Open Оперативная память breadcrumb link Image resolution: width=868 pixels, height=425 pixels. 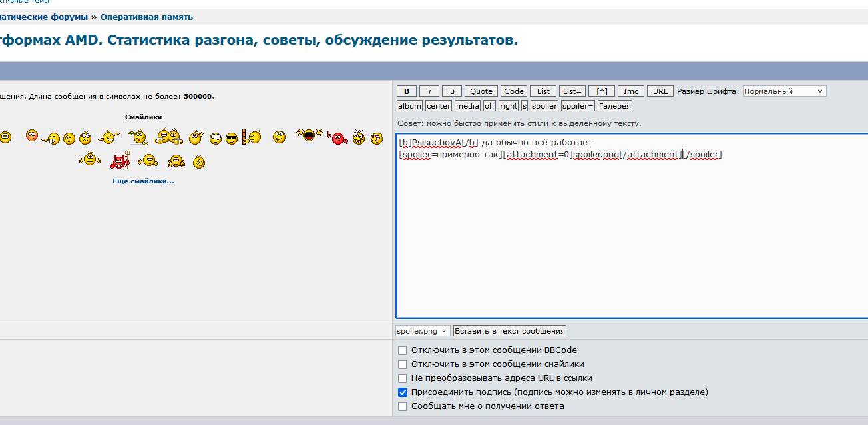(146, 17)
